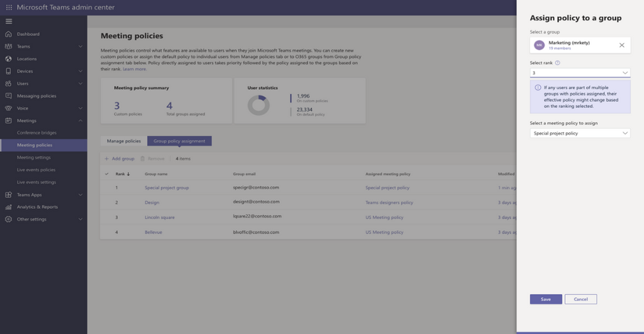Select the Group policy assignment tab
644x334 pixels.
point(179,141)
